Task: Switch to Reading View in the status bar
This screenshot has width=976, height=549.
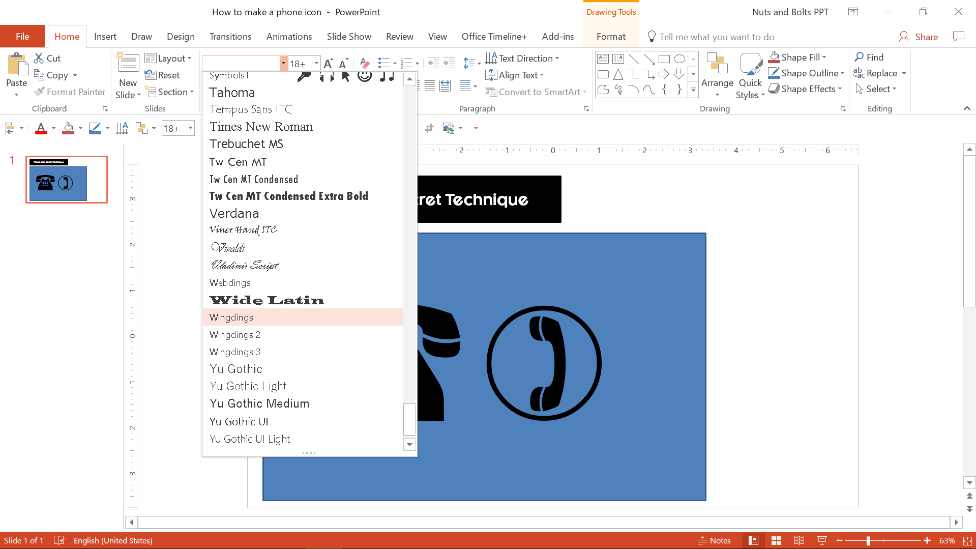Action: tap(799, 540)
